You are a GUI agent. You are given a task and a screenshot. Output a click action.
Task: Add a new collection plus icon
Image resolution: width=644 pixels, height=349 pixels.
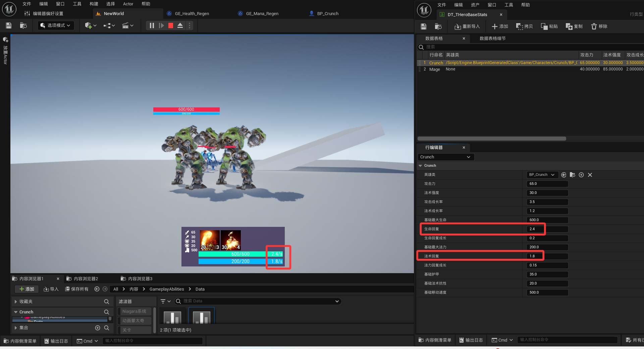(x=98, y=328)
